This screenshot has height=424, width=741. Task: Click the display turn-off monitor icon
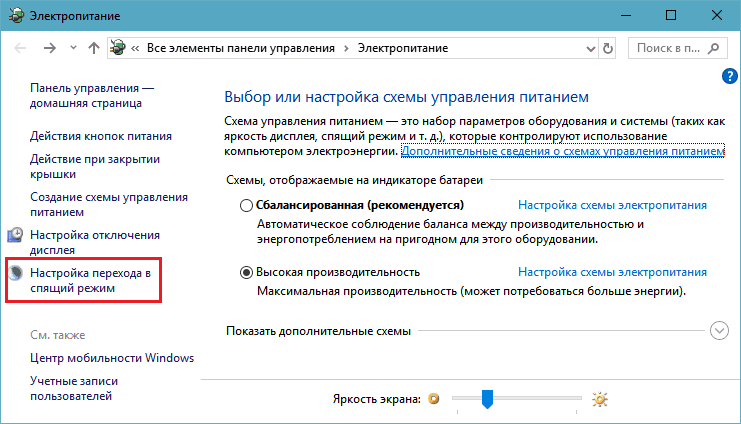coord(16,235)
